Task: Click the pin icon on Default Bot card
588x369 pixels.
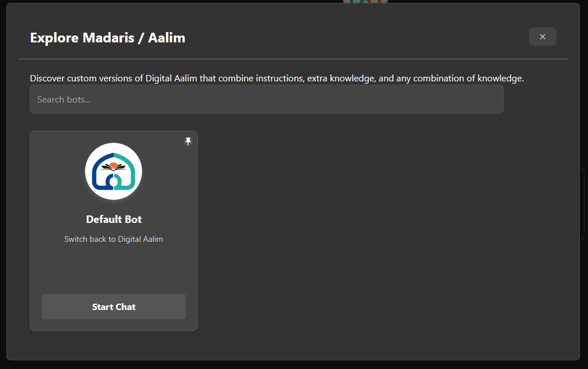Action: [188, 141]
